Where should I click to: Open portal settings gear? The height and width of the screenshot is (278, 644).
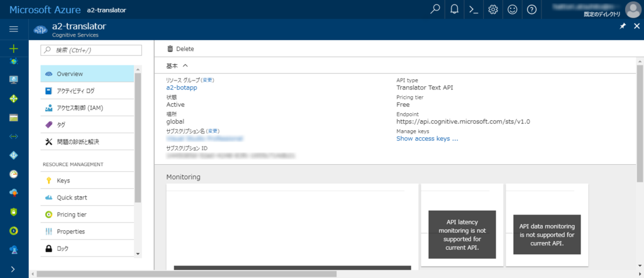click(493, 9)
